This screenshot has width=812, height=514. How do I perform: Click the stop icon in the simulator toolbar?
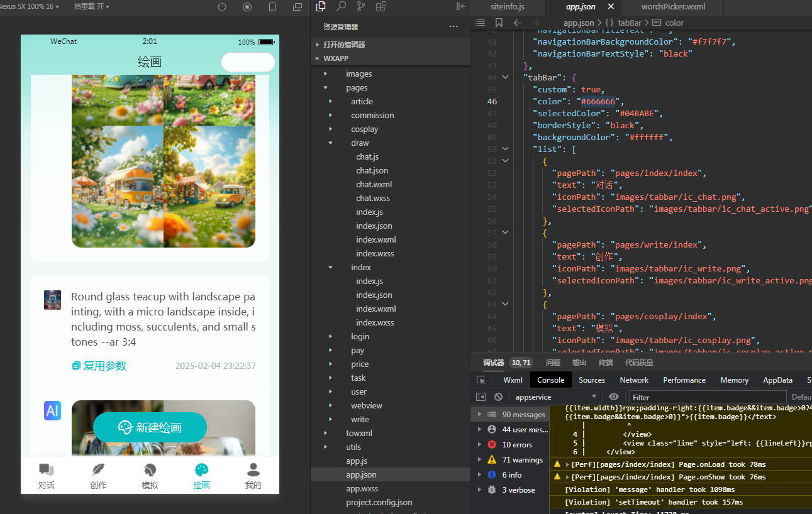tap(247, 7)
